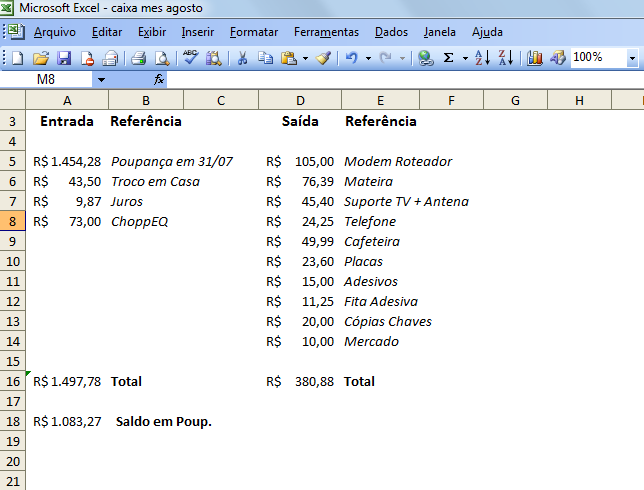Image resolution: width=644 pixels, height=490 pixels.
Task: Paste with the clipboard icon
Action: [x=289, y=58]
